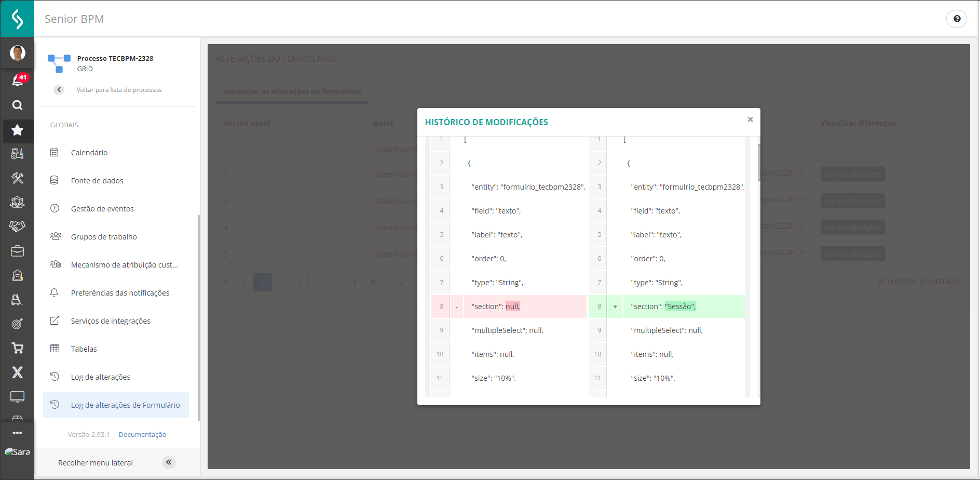Open Fonte de dados menu item

97,181
